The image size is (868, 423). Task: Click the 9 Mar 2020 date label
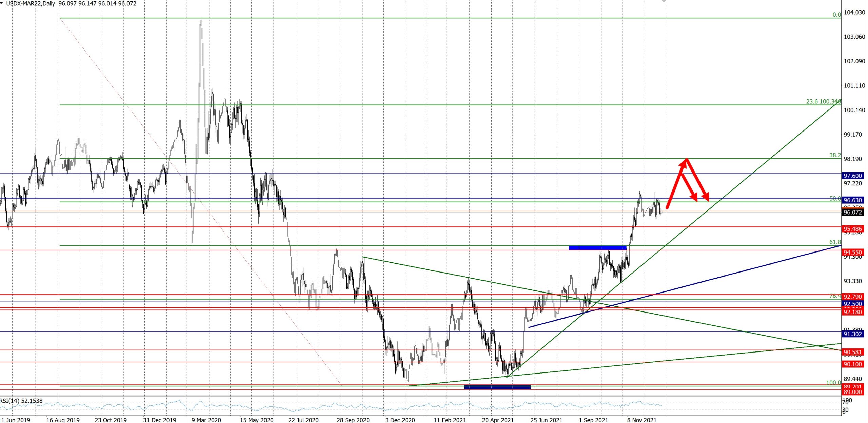click(206, 420)
